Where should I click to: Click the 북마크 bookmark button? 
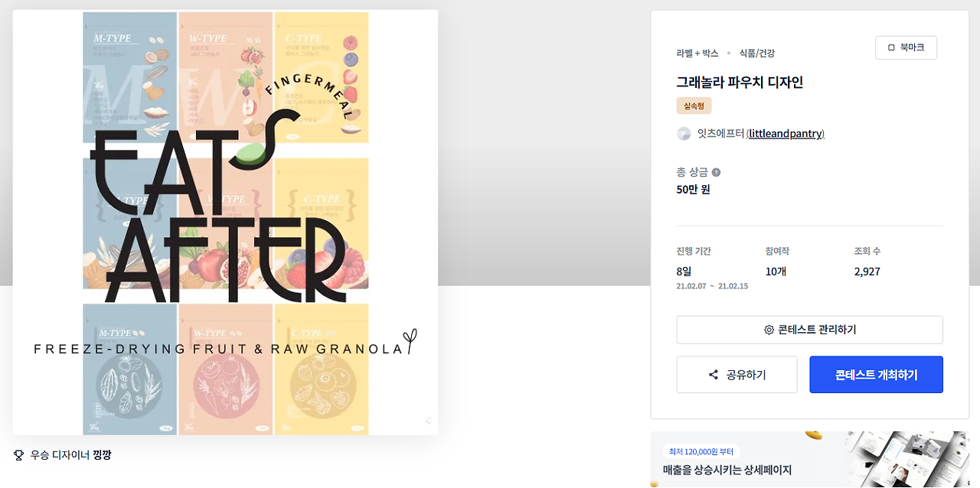(906, 47)
